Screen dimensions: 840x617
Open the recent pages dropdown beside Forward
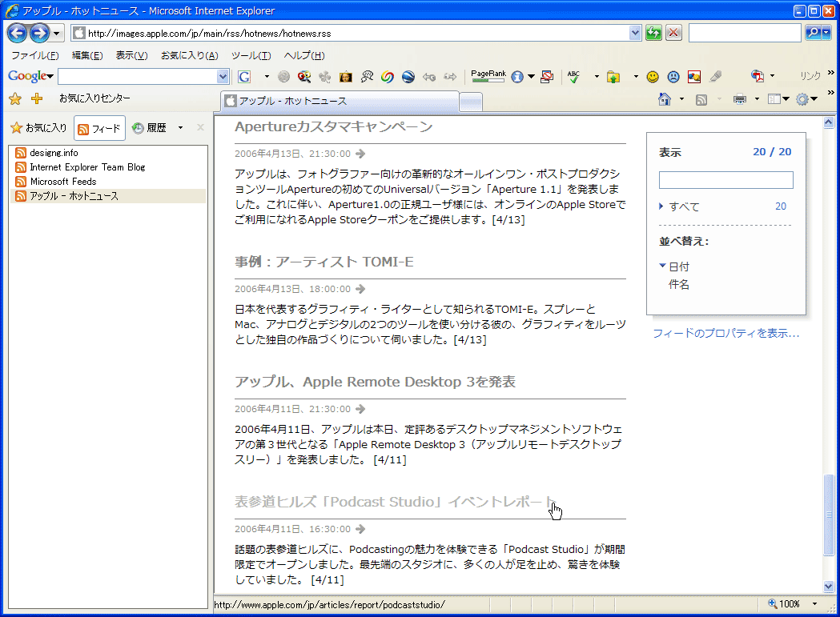coord(57,33)
